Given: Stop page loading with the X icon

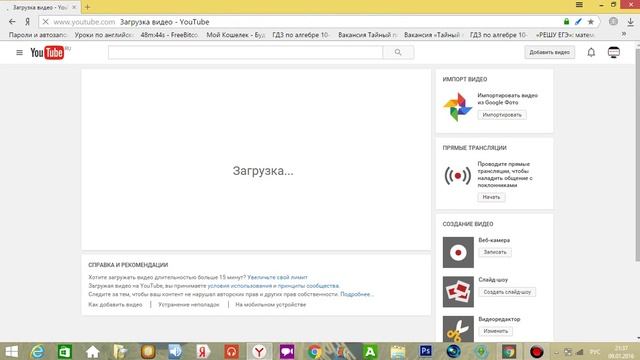Looking at the screenshot, I should coord(45,22).
